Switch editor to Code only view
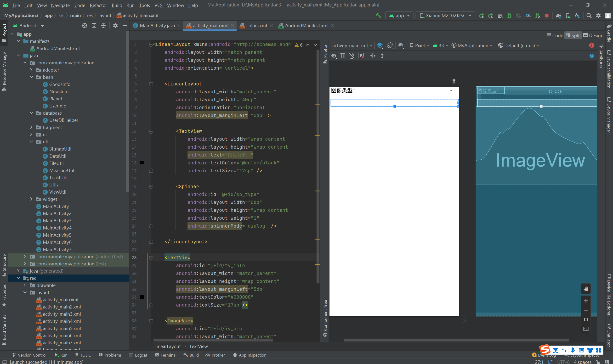This screenshot has height=364, width=613. [x=555, y=35]
